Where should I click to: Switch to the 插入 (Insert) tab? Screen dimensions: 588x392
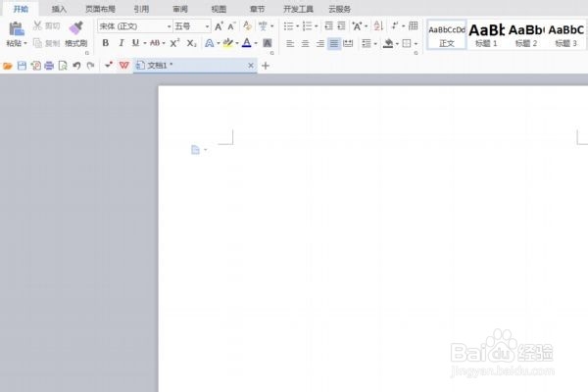pos(59,9)
